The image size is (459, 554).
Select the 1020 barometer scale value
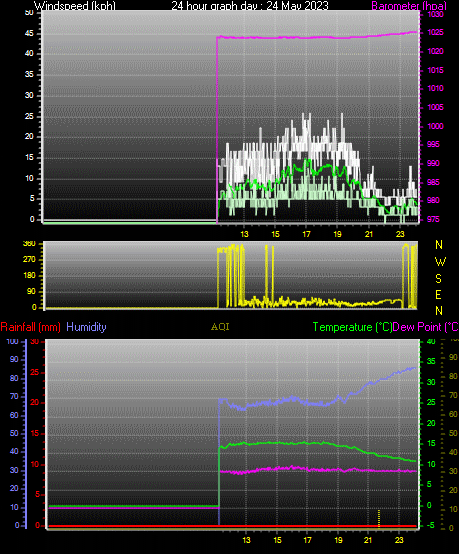(435, 52)
